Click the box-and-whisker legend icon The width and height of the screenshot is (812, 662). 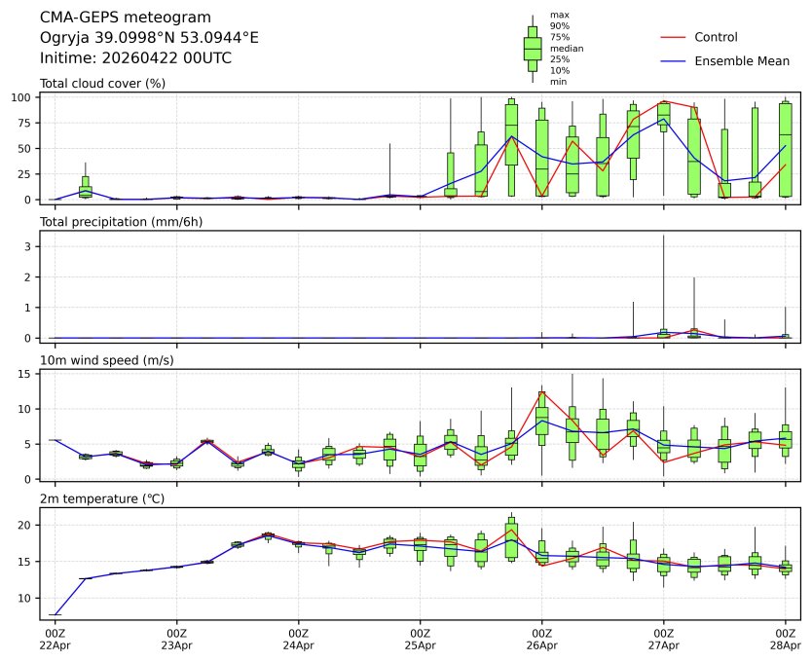533,48
